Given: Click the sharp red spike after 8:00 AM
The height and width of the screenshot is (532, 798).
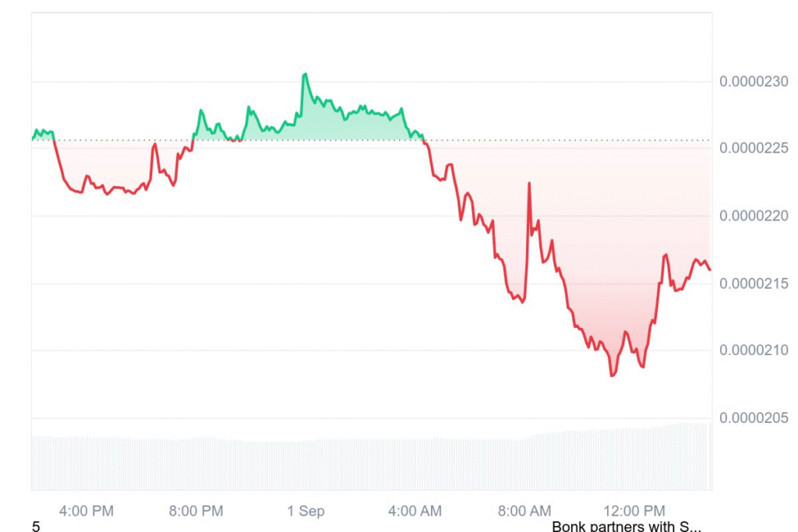Looking at the screenshot, I should 529,183.
